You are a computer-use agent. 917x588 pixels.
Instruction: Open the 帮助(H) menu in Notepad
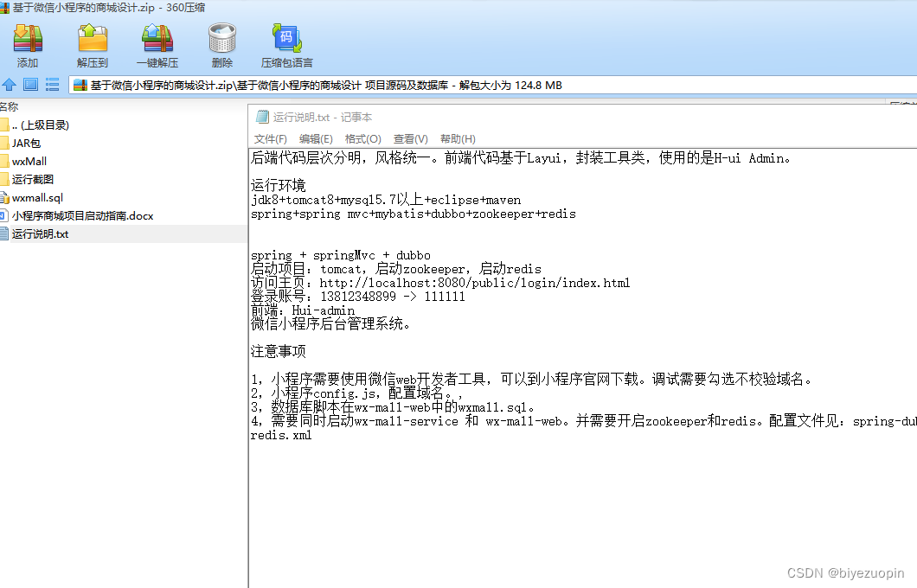click(x=458, y=139)
